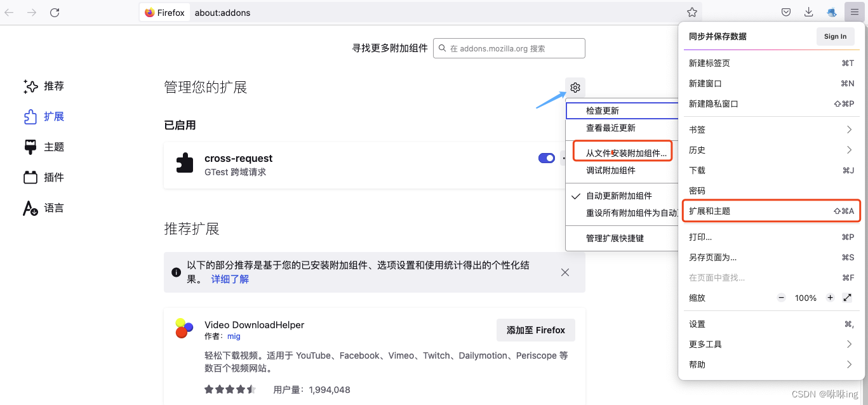Image resolution: width=868 pixels, height=405 pixels.
Task: Click the 同步并保存数据 header text
Action: [x=718, y=36]
